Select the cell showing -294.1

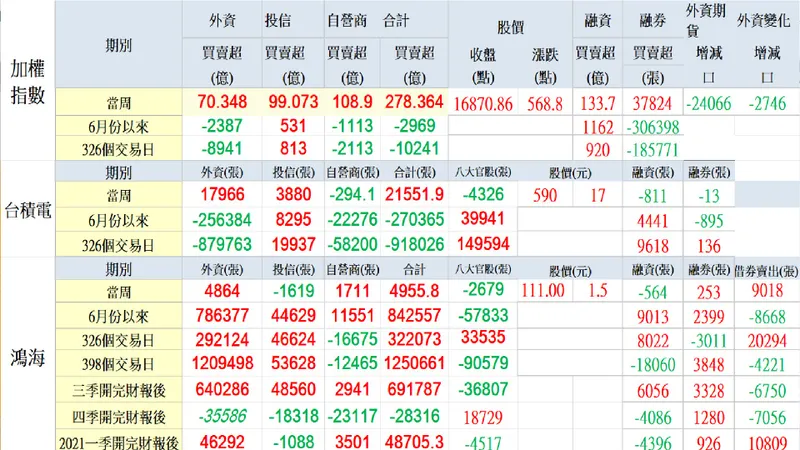(x=352, y=194)
